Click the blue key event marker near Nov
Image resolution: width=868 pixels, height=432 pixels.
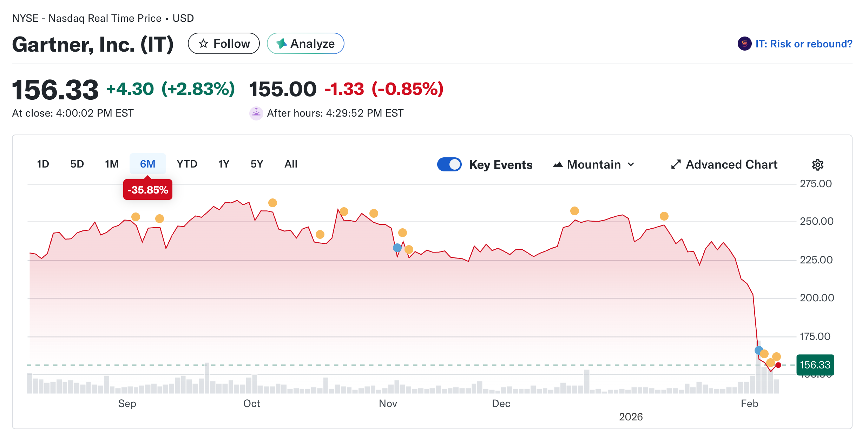click(x=397, y=248)
